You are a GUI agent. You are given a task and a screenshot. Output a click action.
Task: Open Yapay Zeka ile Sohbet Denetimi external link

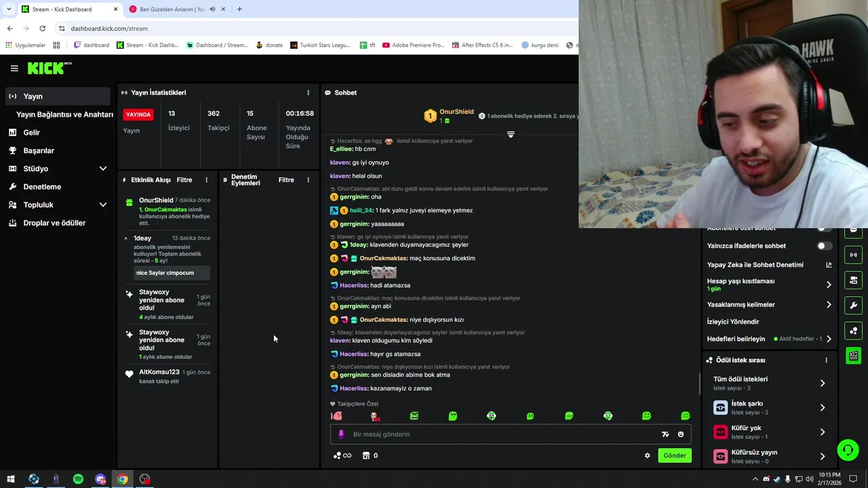[829, 265]
